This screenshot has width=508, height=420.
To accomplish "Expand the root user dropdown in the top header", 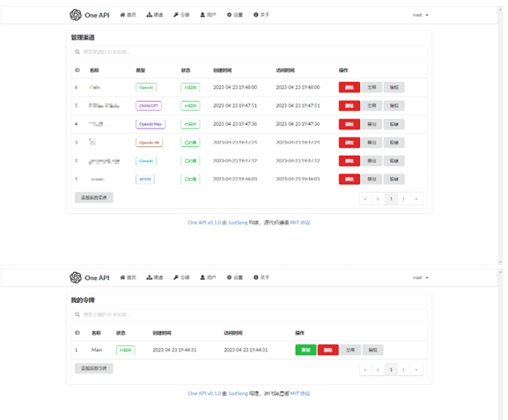I will (x=421, y=15).
